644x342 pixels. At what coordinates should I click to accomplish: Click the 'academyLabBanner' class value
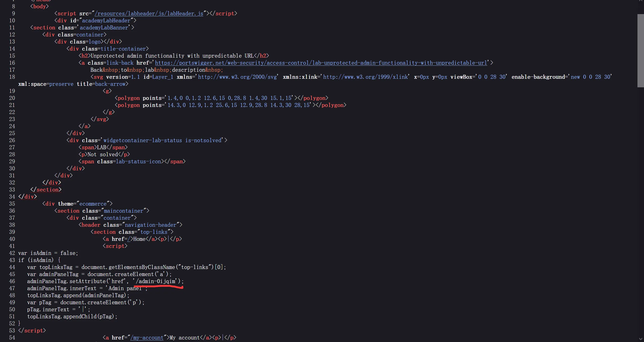104,27
